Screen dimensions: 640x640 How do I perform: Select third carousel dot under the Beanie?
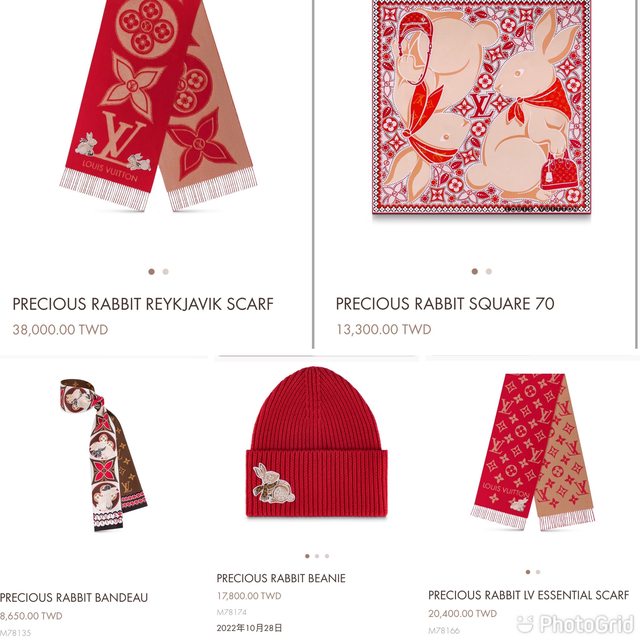click(x=327, y=556)
